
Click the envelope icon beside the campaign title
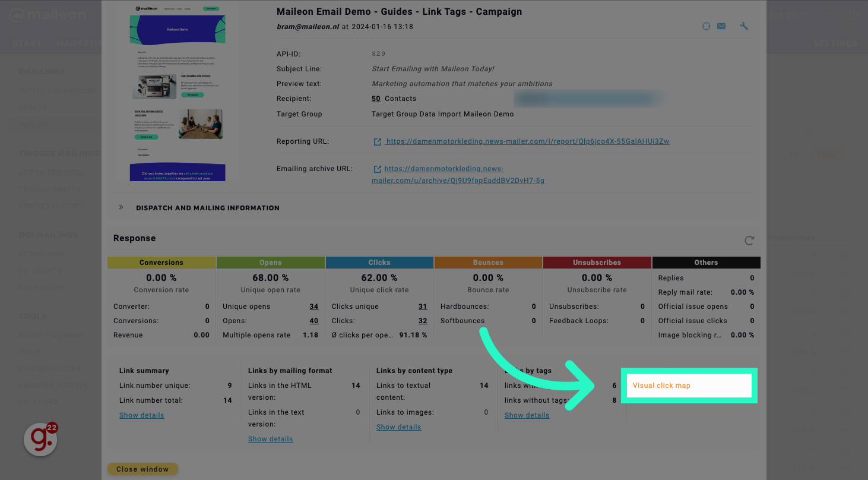coord(721,26)
